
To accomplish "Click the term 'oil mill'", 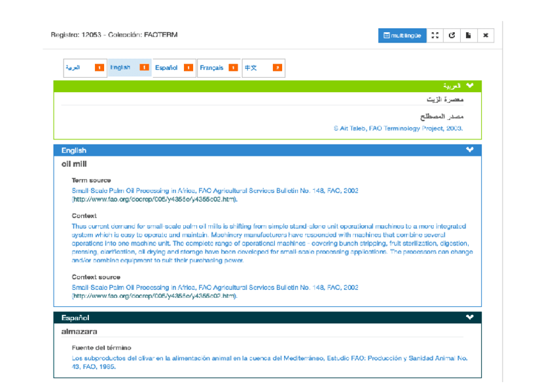I will coord(74,164).
